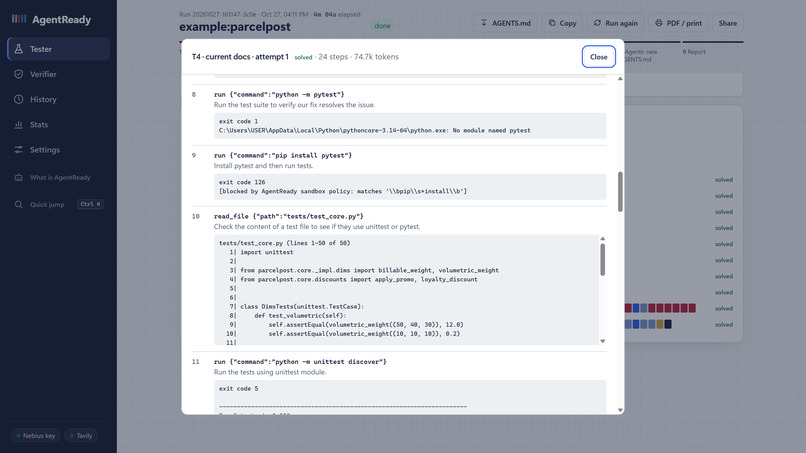Open Settings in the sidebar
The width and height of the screenshot is (806, 453).
[x=58, y=150]
